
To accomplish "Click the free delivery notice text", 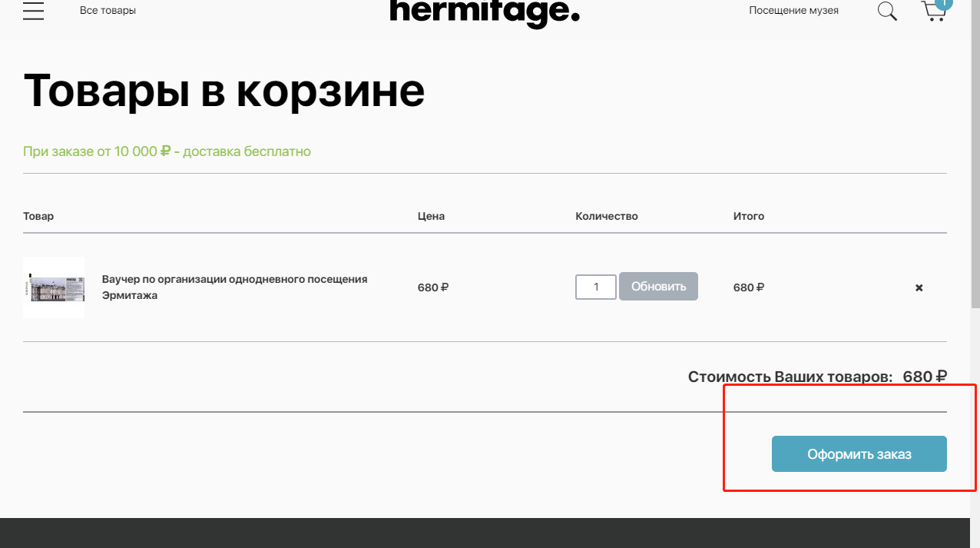I will tap(167, 151).
